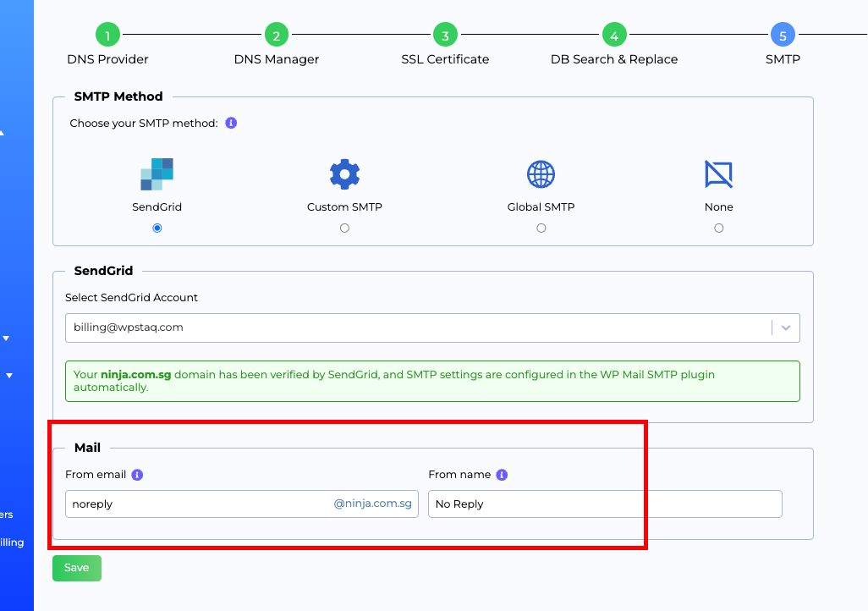Go to step 4 DB Search & Replace
Screen dimensions: 868x611
tap(614, 35)
